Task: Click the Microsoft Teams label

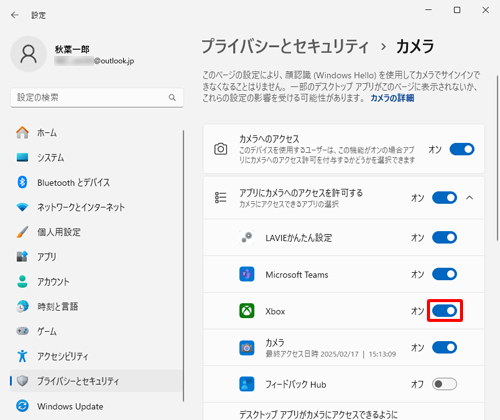Action: point(297,275)
